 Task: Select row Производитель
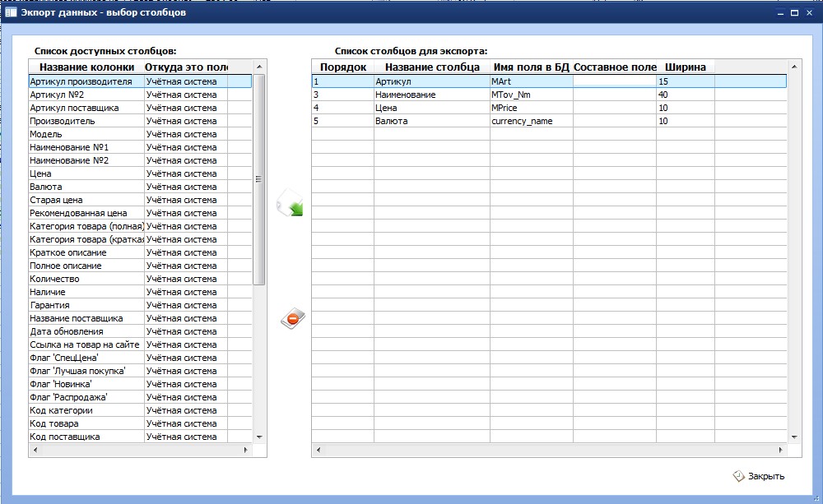tap(140, 121)
